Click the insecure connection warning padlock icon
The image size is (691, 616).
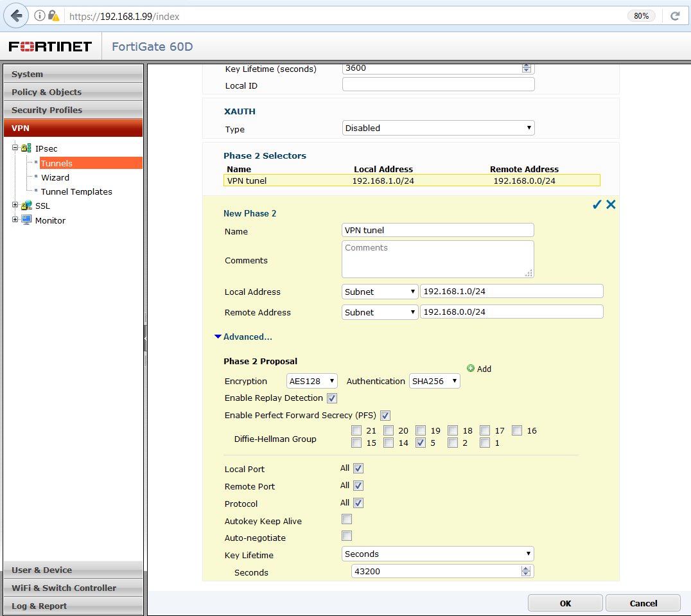53,16
